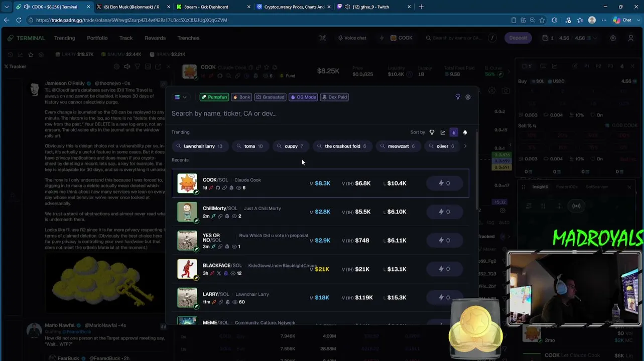Click the red feather icon on LARRY row
The image size is (644, 361).
coord(214,302)
